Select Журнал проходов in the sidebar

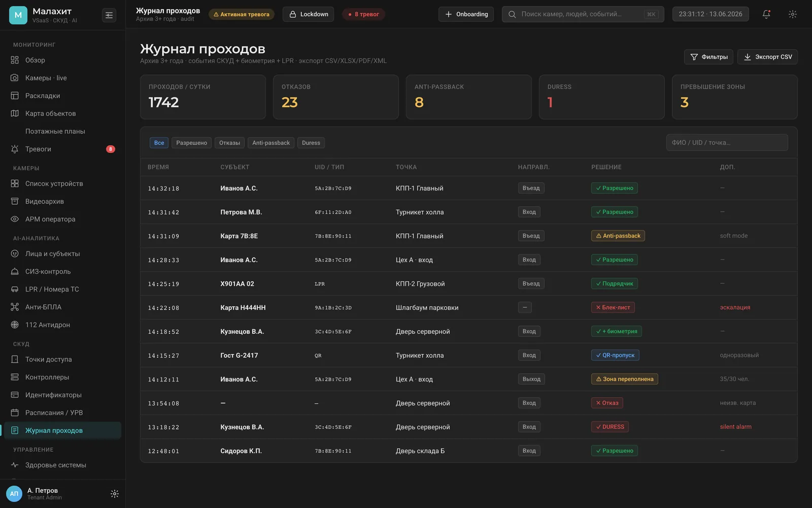point(62,430)
